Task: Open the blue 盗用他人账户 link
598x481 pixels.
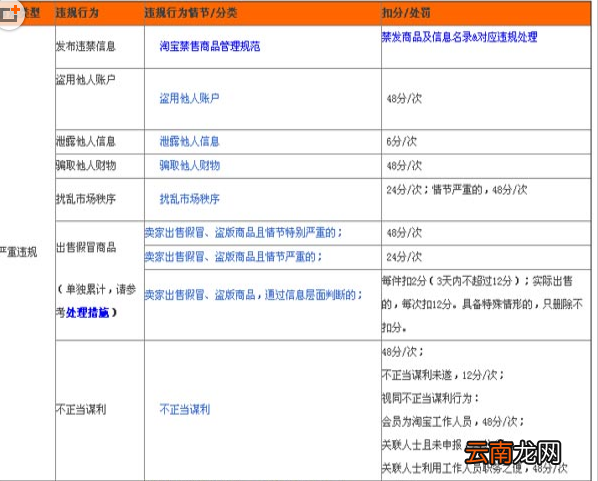Action: [x=190, y=98]
